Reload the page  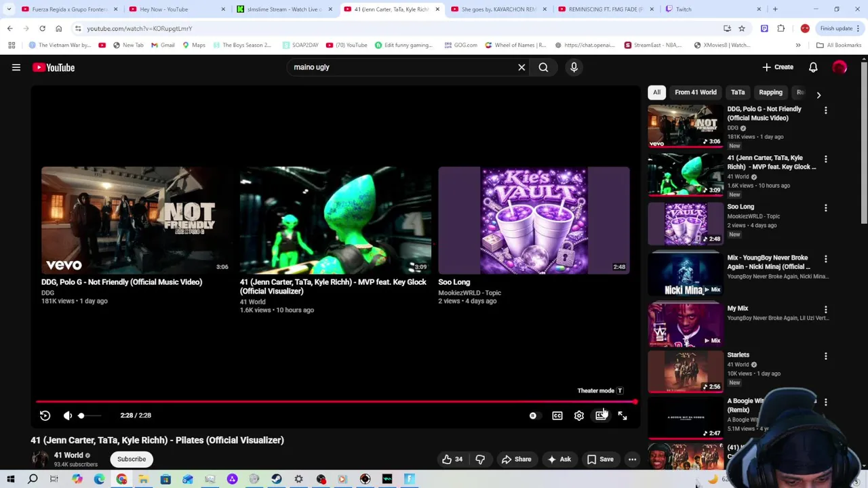coord(42,28)
